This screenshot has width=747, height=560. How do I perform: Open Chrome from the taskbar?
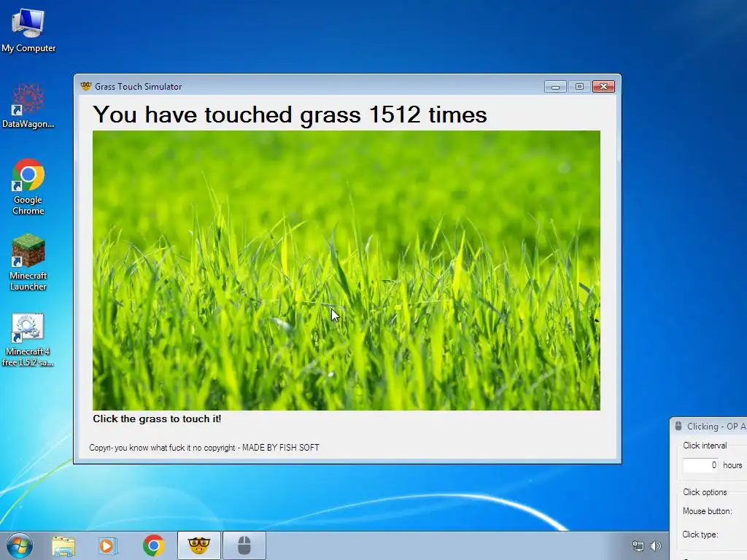coord(153,545)
